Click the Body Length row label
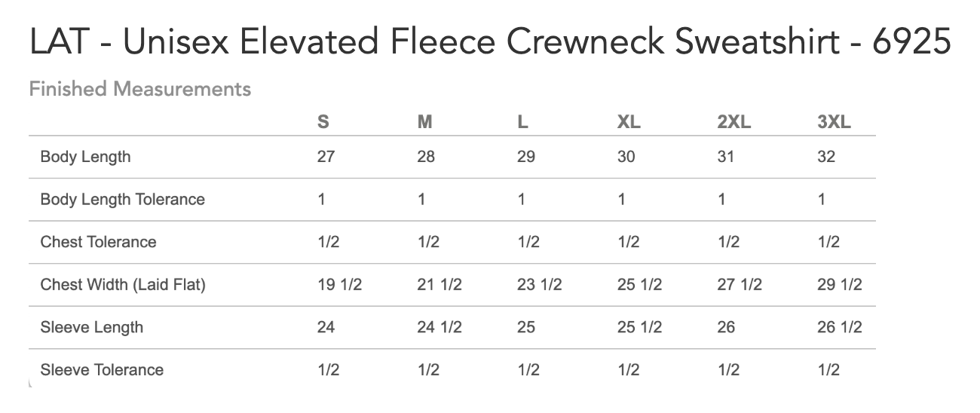 (x=85, y=157)
